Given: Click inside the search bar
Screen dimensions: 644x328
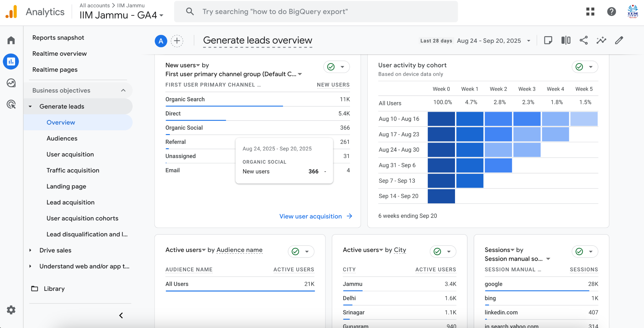Looking at the screenshot, I should click(314, 11).
